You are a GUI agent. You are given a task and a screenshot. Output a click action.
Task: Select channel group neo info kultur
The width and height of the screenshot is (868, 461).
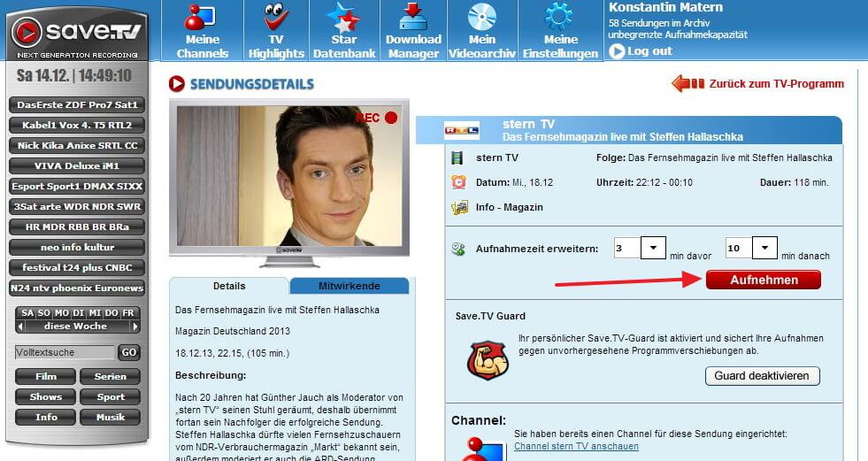coord(77,247)
